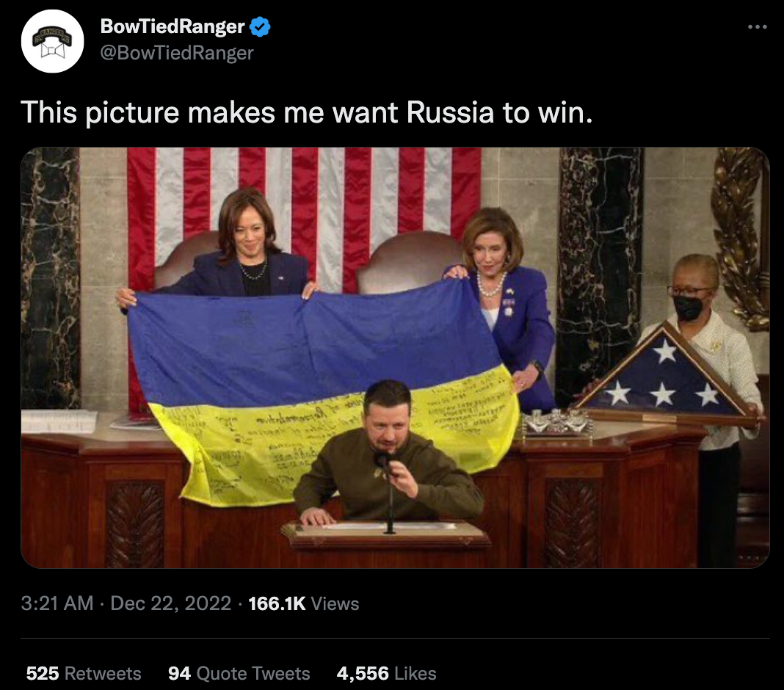Show the 4,556 Likes list
Viewport: 784px width, 690px height.
[387, 674]
